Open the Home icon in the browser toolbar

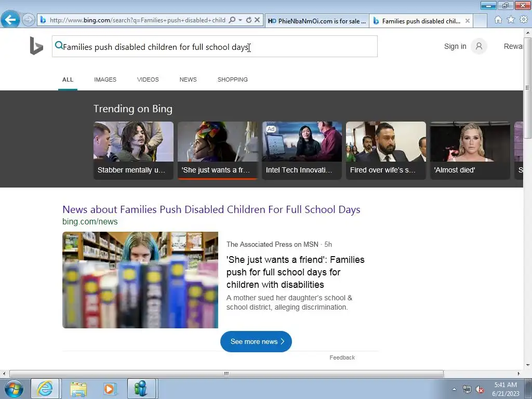[498, 20]
